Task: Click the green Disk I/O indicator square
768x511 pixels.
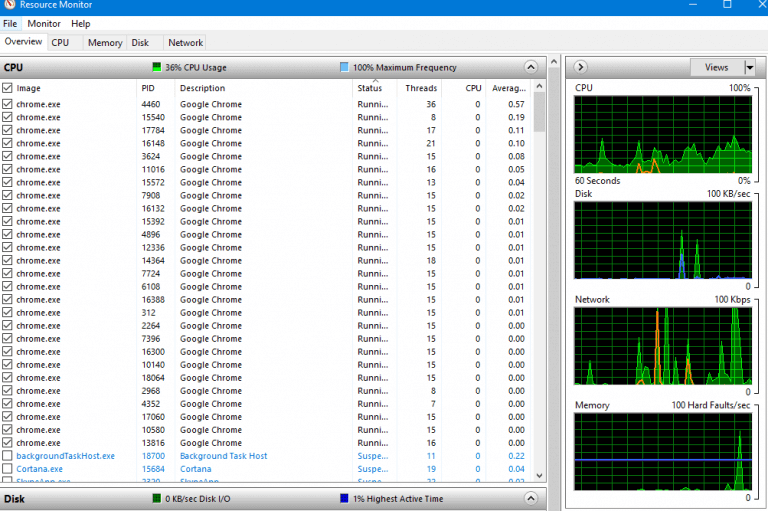Action: tap(157, 498)
